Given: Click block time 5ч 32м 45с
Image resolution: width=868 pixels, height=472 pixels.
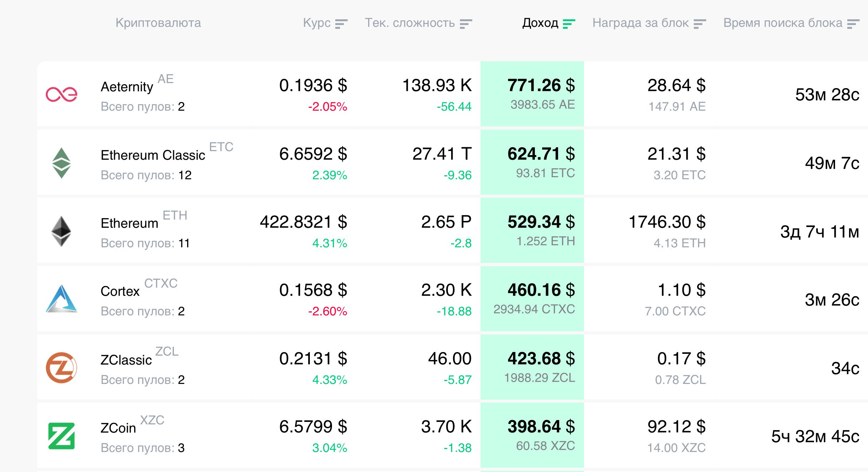Looking at the screenshot, I should 815,437.
